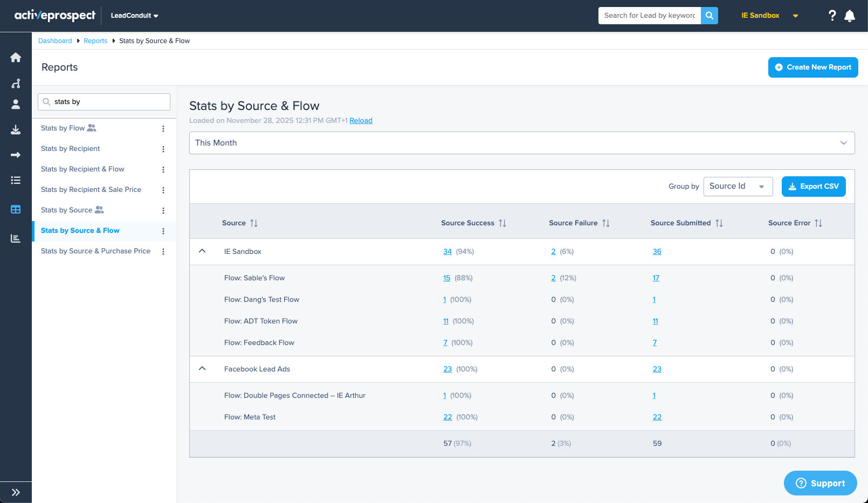Expand sidebar with double-arrow icon

click(16, 492)
